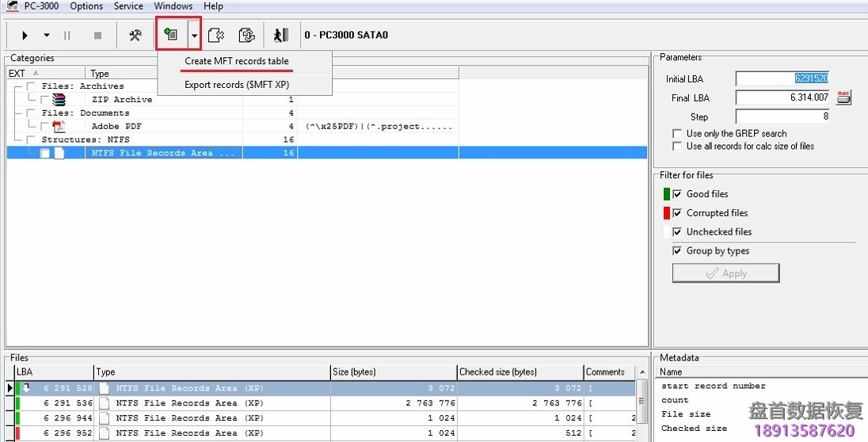Click the file icon in LBA 6 291 528 row
The height and width of the screenshot is (442, 868).
[104, 388]
